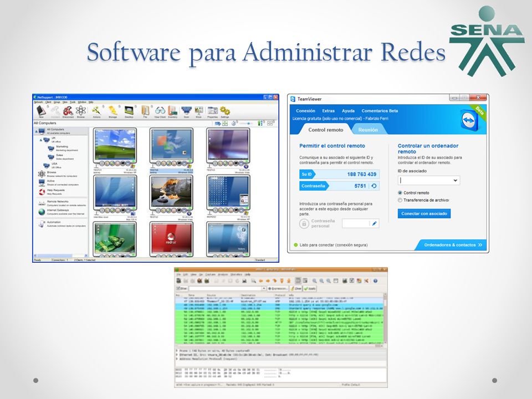Expand the Ethernet II detail row in Wireshark
532x399 pixels.
177,355
